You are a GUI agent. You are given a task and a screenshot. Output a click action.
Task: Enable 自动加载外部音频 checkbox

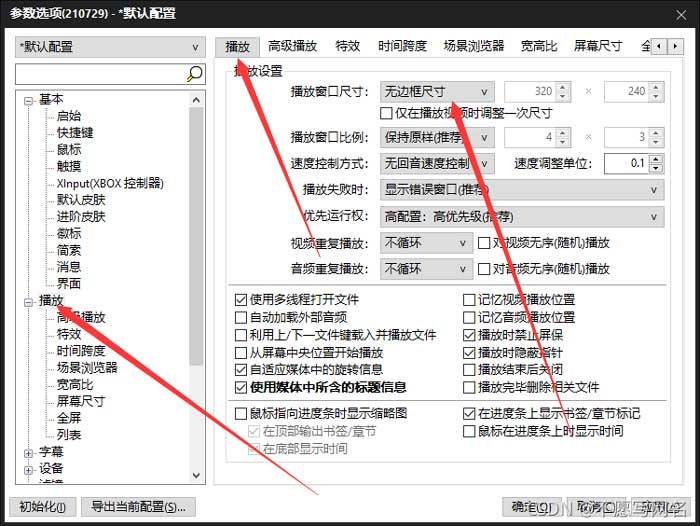pyautogui.click(x=241, y=317)
